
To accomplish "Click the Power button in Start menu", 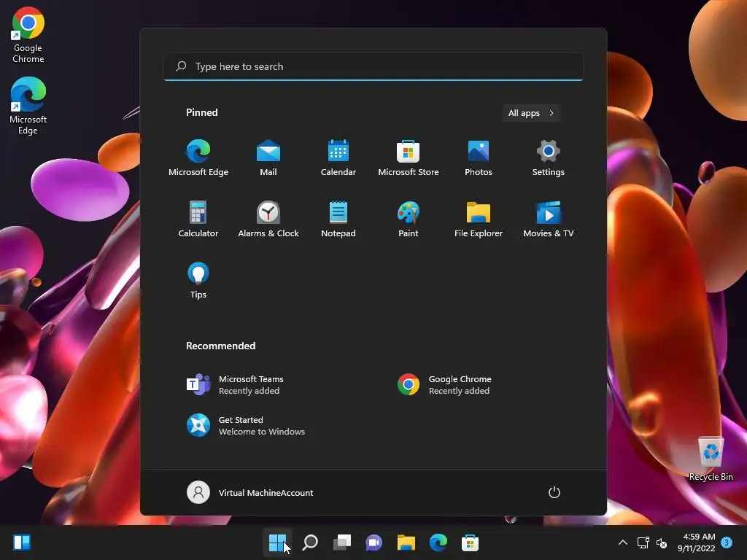I will coord(554,492).
